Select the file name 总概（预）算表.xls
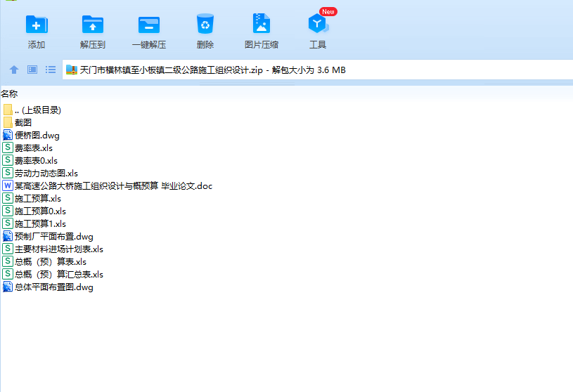Screen dimensions: 573x392 tap(51, 262)
